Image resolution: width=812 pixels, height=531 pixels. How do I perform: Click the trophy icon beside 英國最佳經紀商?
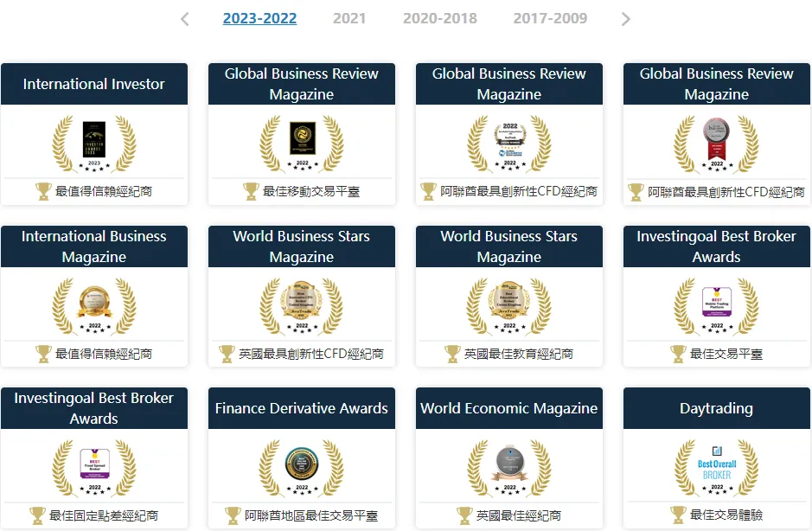pyautogui.click(x=464, y=516)
